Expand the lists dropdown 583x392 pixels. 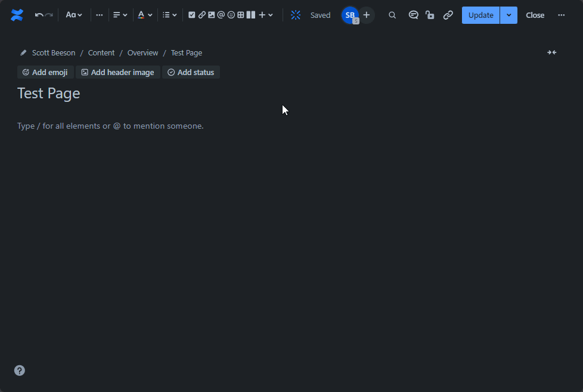(169, 15)
